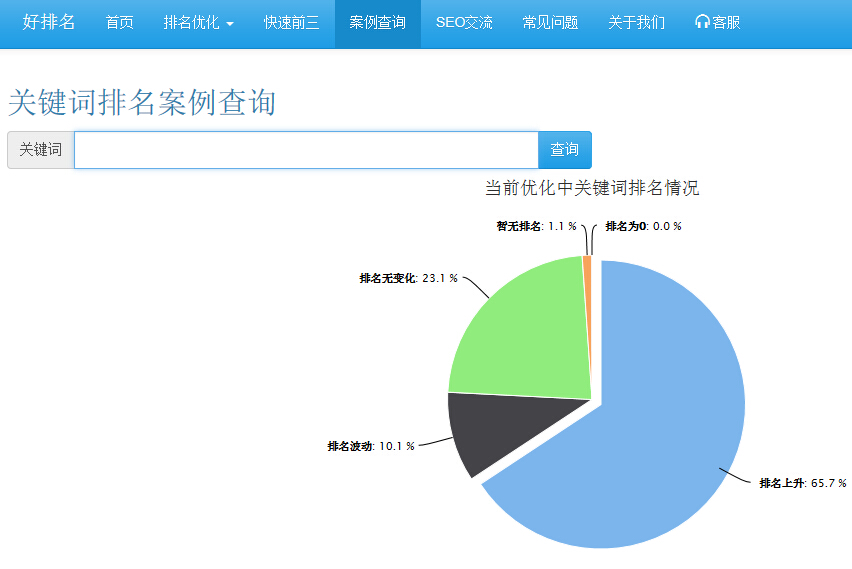Click the 好排名 brand logo

49,22
